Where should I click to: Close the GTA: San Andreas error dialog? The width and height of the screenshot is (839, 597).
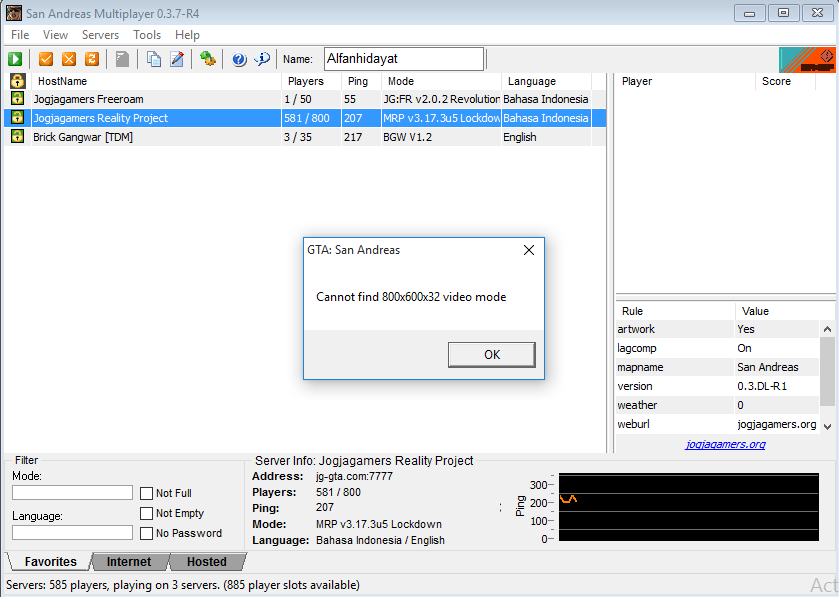[x=529, y=250]
